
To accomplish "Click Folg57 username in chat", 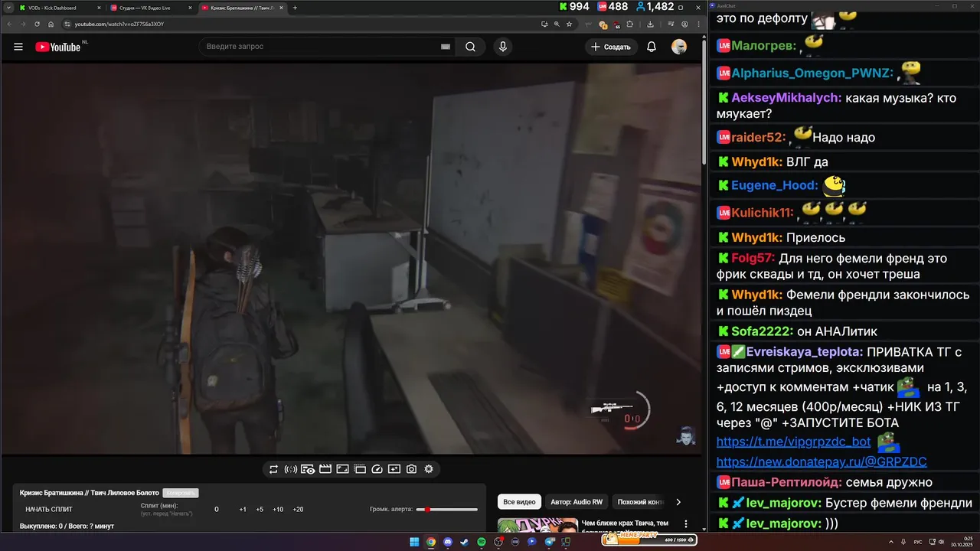I will tap(753, 259).
